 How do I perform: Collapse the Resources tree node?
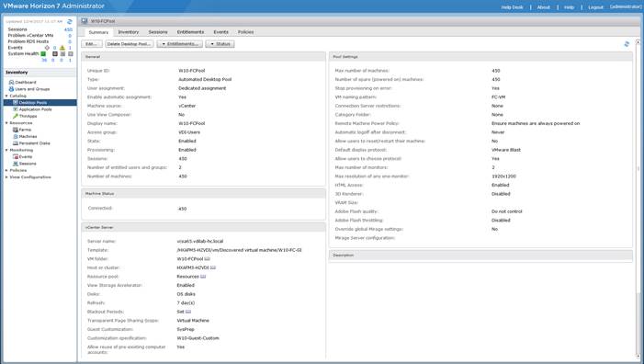(6, 123)
